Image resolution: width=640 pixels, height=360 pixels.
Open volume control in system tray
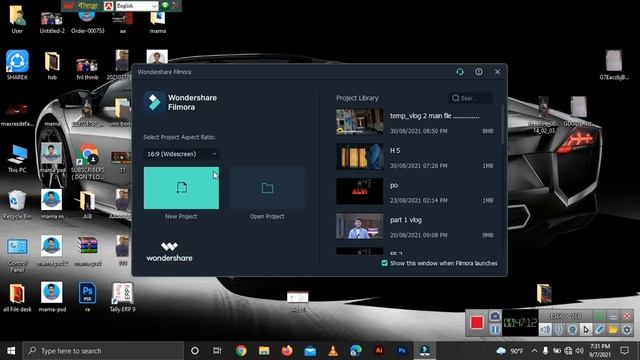click(580, 351)
